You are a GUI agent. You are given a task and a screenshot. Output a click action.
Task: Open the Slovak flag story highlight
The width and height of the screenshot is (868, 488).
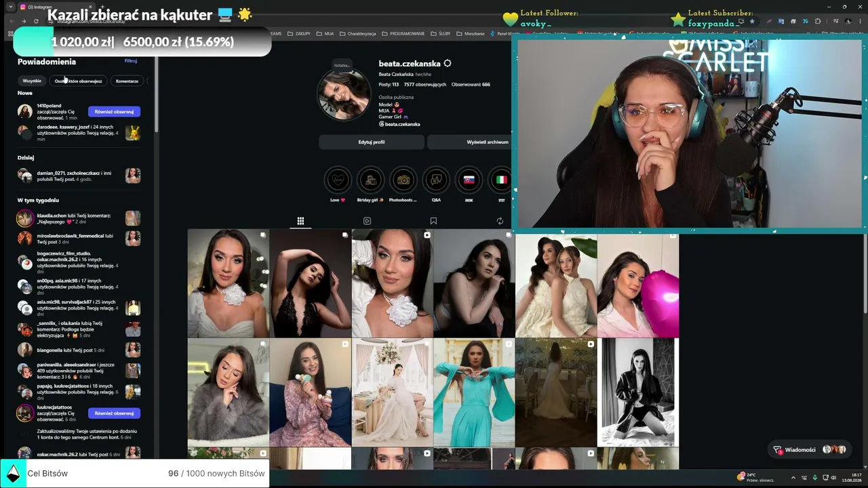(469, 180)
